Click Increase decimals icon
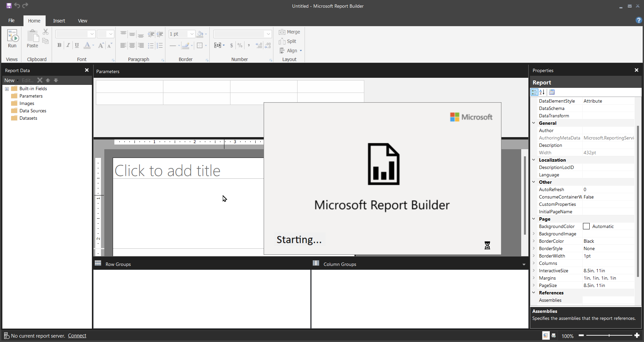This screenshot has width=644, height=342. [259, 45]
